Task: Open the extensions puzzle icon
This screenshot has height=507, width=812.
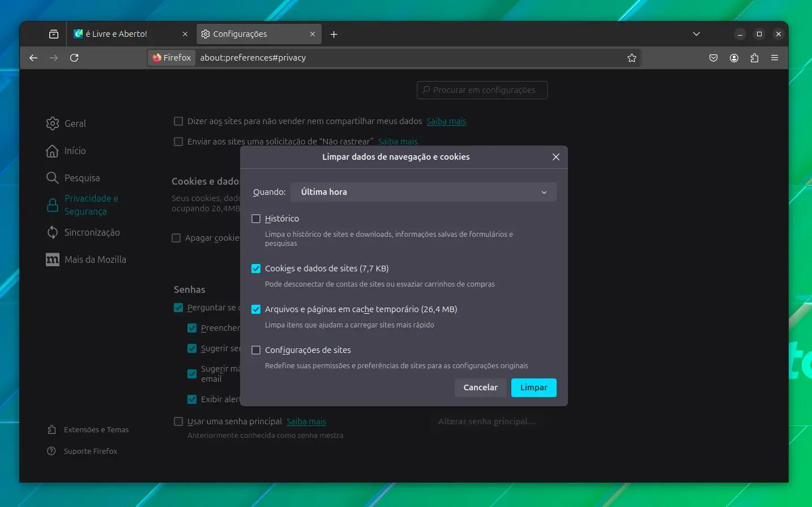Action: click(x=754, y=58)
